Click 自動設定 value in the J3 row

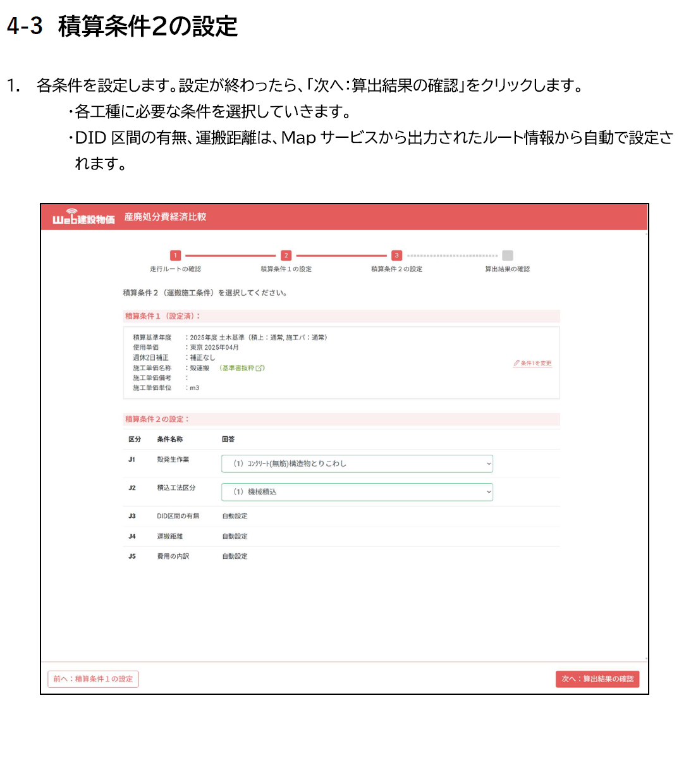tap(235, 516)
